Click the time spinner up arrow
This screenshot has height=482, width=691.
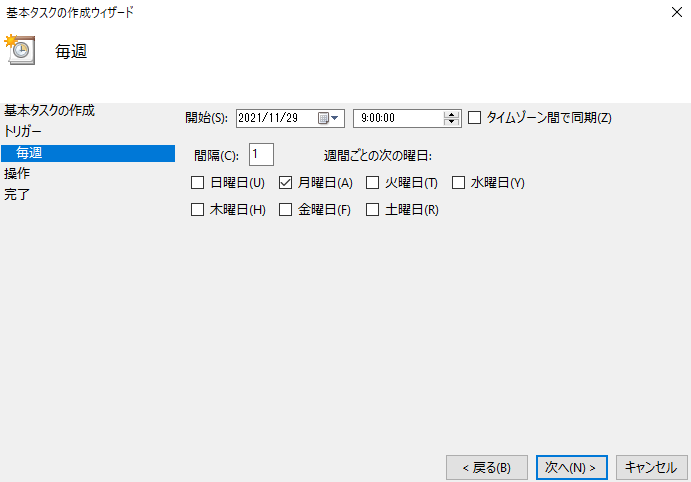tap(451, 115)
